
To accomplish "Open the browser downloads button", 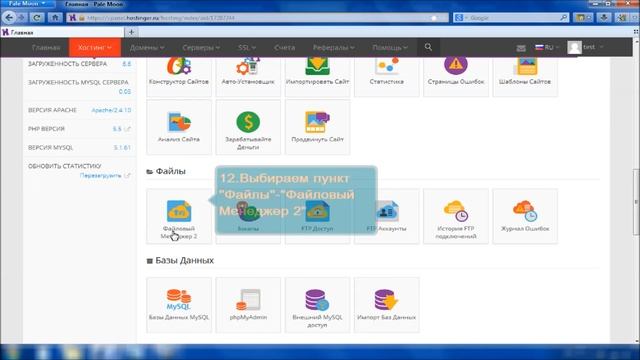I will coord(604,18).
